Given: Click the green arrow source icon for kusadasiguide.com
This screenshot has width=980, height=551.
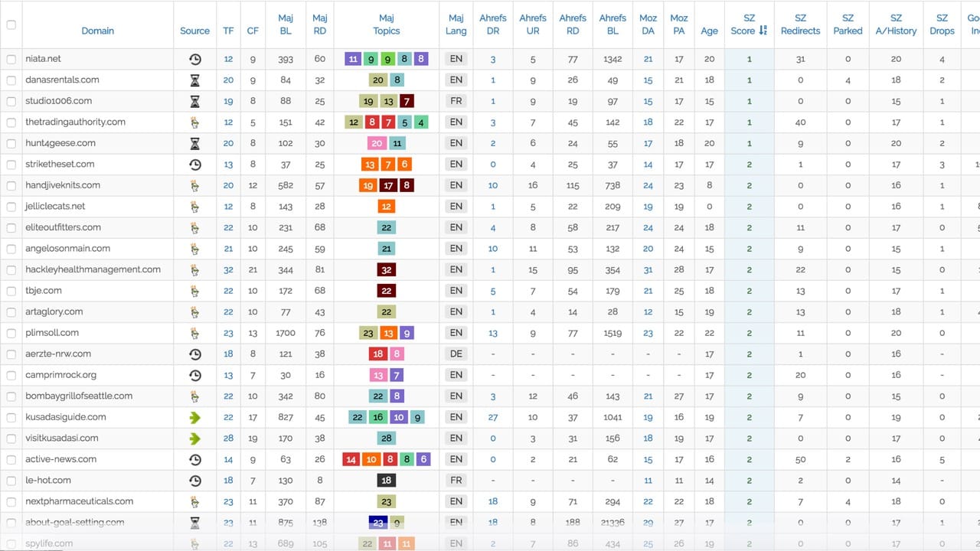Looking at the screenshot, I should tap(195, 416).
